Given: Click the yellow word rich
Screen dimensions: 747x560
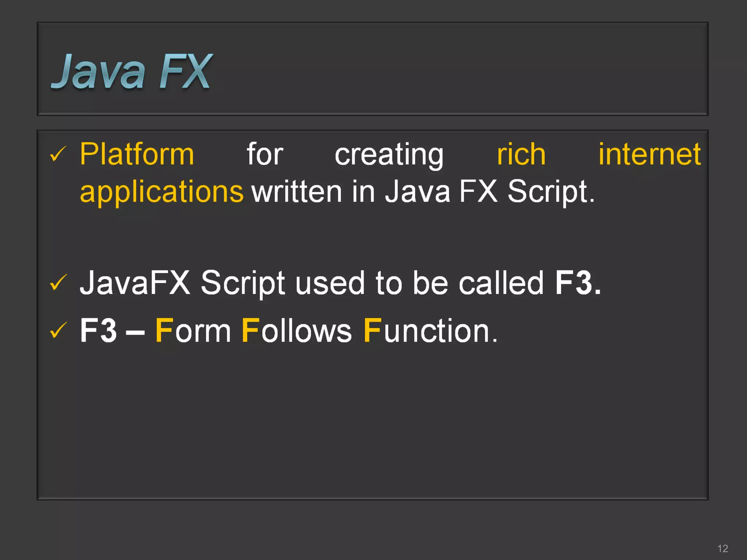Looking at the screenshot, I should point(521,155).
